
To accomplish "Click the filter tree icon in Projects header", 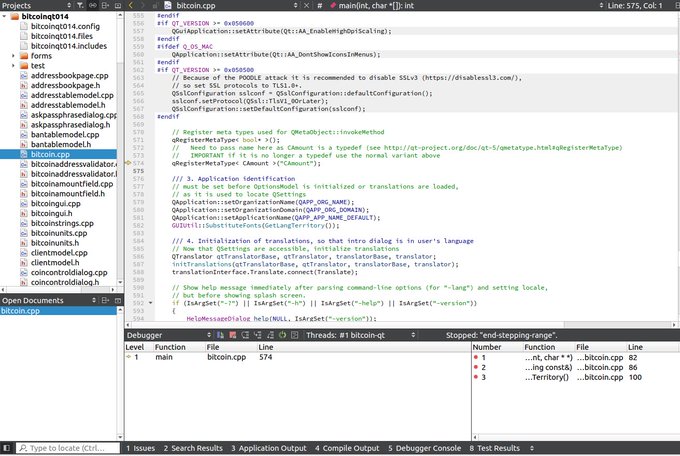I will click(80, 5).
